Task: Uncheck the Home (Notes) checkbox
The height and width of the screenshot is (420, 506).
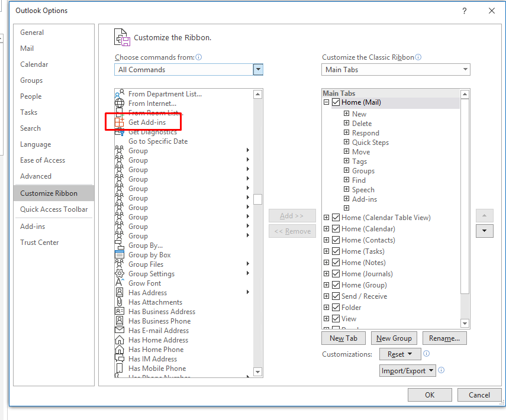Action: tap(336, 263)
